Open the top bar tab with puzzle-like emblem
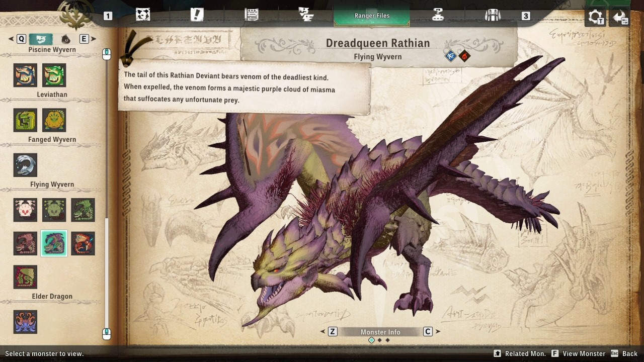 coord(143,15)
